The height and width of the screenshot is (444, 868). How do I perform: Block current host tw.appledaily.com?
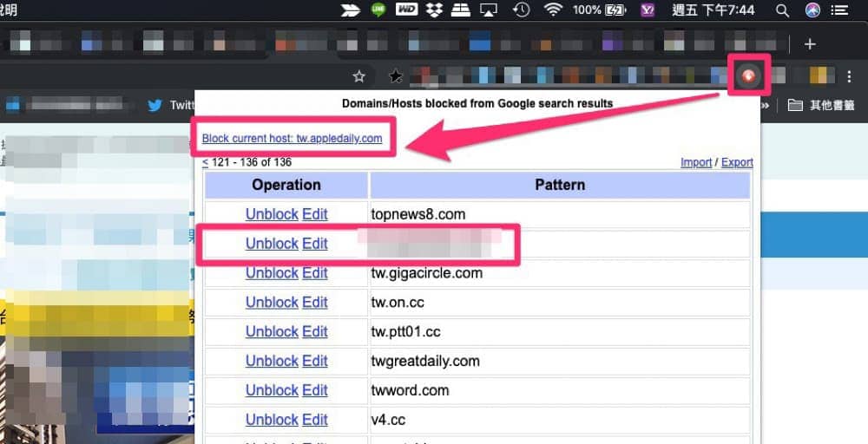click(x=292, y=138)
